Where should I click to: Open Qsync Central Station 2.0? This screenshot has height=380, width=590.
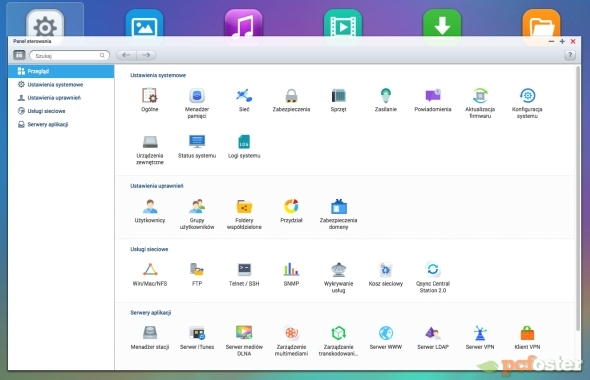coord(433,270)
